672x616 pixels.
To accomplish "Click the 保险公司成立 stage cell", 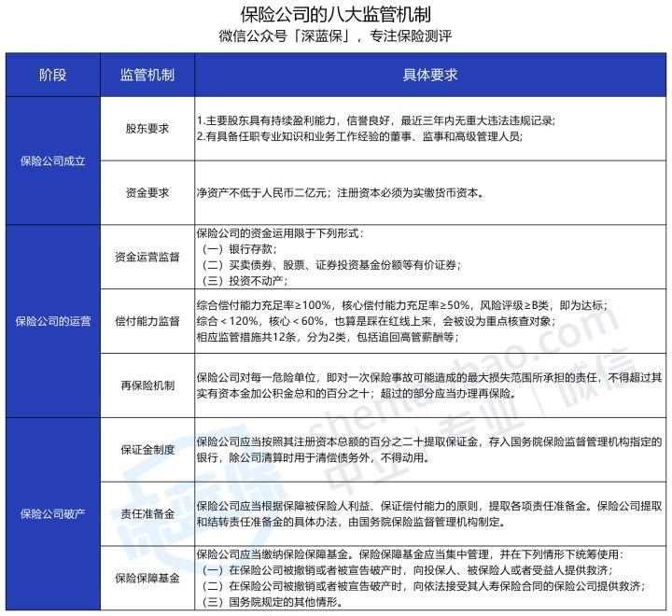I will click(53, 161).
